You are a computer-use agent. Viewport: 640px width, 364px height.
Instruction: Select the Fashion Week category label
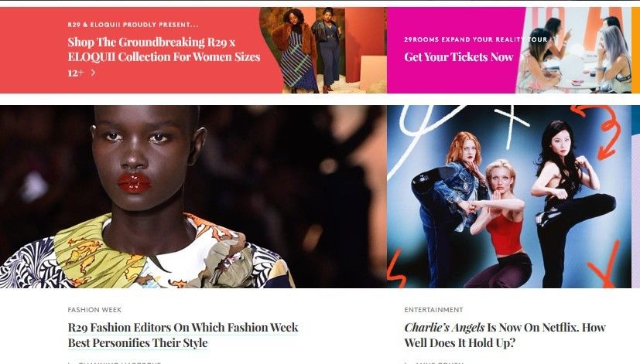tap(94, 310)
